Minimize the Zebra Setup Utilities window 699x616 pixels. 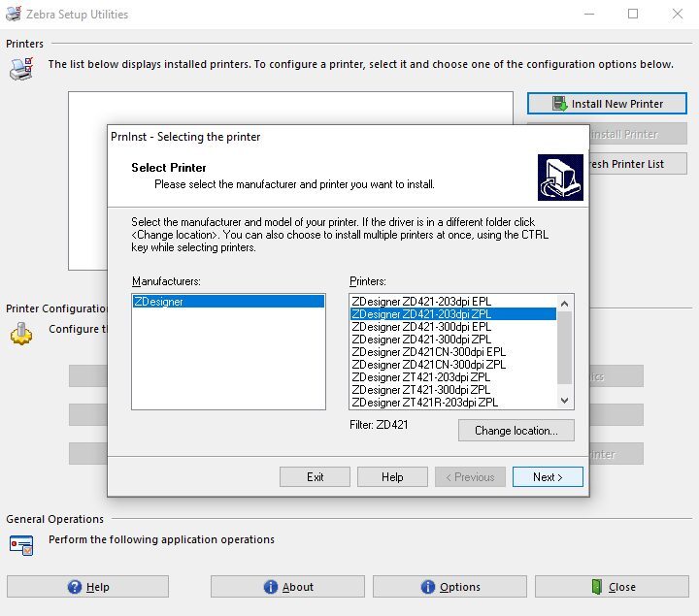pyautogui.click(x=589, y=14)
